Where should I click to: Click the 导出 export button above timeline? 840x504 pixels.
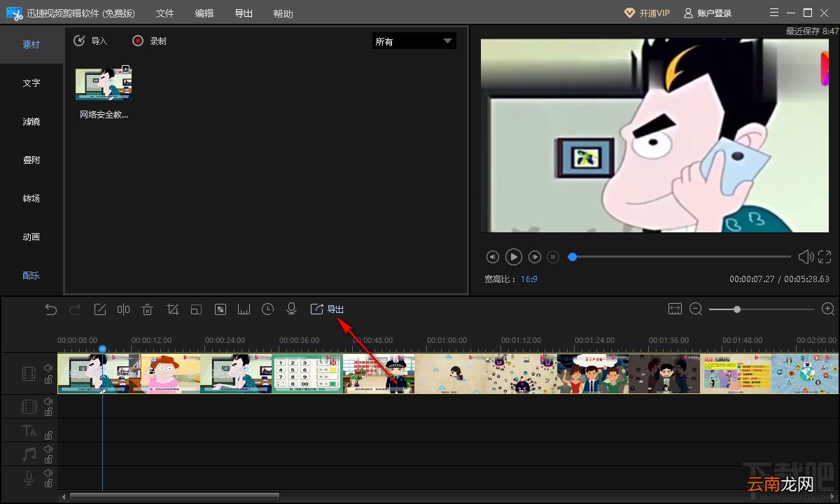327,309
